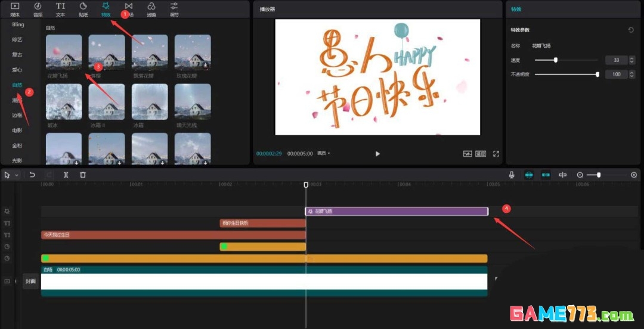The image size is (644, 329).
Task: Click the main video track icon
Action: (7, 281)
